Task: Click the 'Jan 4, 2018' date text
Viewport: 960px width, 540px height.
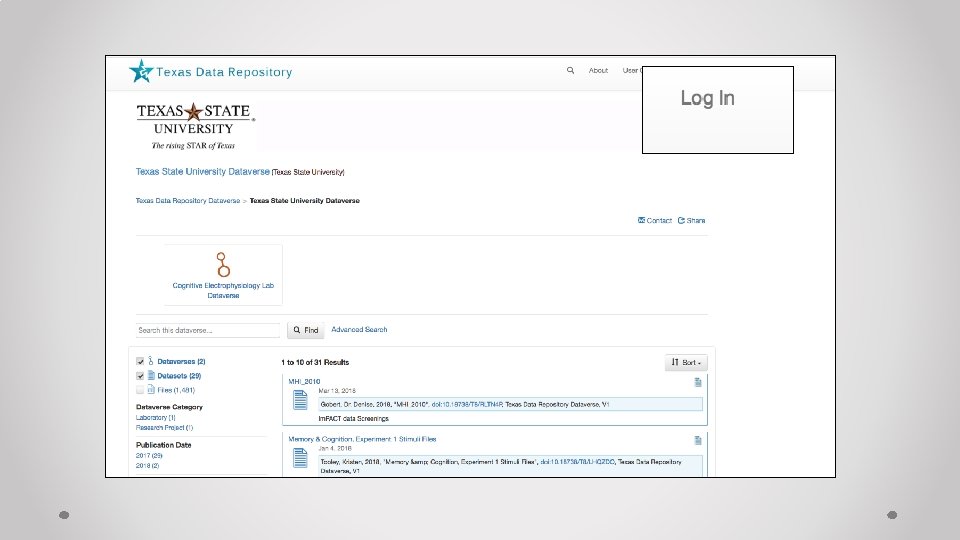Action: pos(335,448)
